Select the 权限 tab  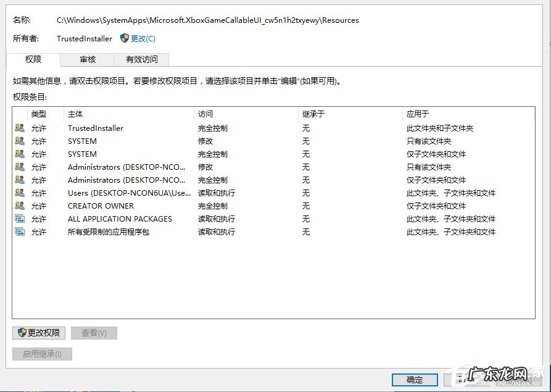click(x=34, y=59)
